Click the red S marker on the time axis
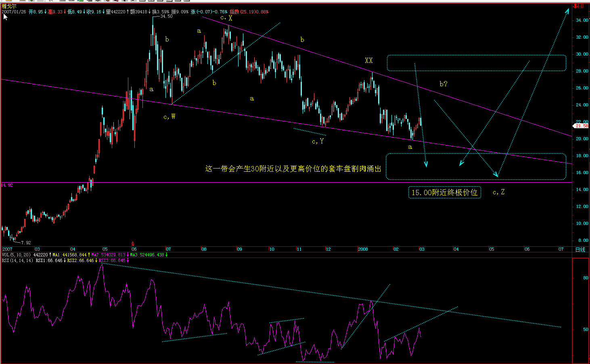The width and height of the screenshot is (590, 364). tap(133, 244)
